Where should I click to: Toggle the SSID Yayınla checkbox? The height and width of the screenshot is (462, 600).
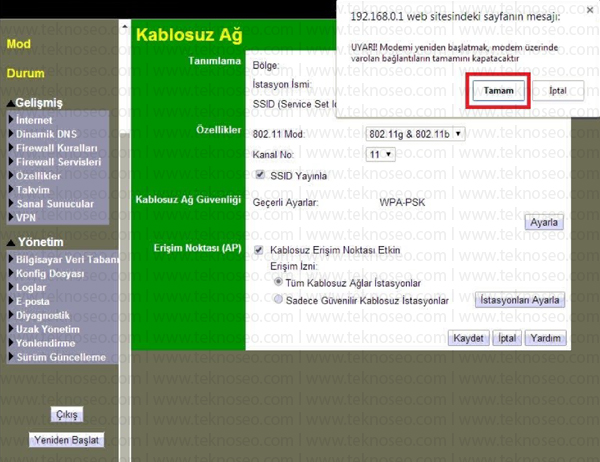260,175
